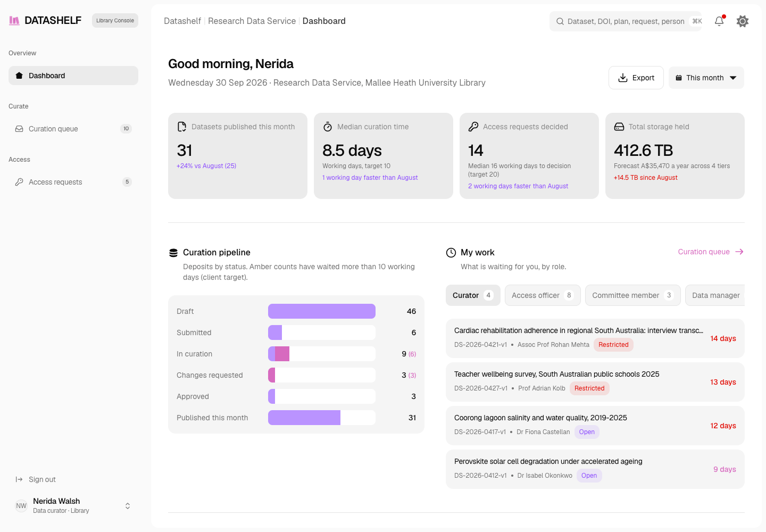This screenshot has width=766, height=532.
Task: Select the Curator role tab
Action: point(473,295)
